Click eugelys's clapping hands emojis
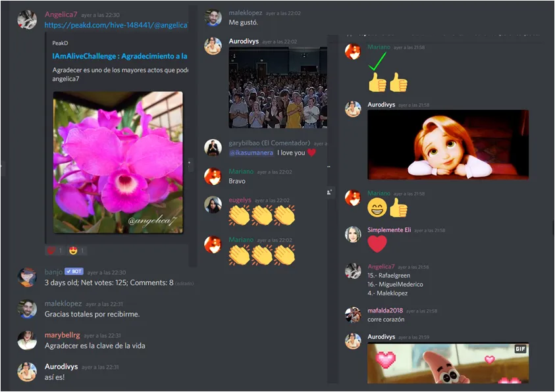The height and width of the screenshot is (392, 555). pos(262,215)
